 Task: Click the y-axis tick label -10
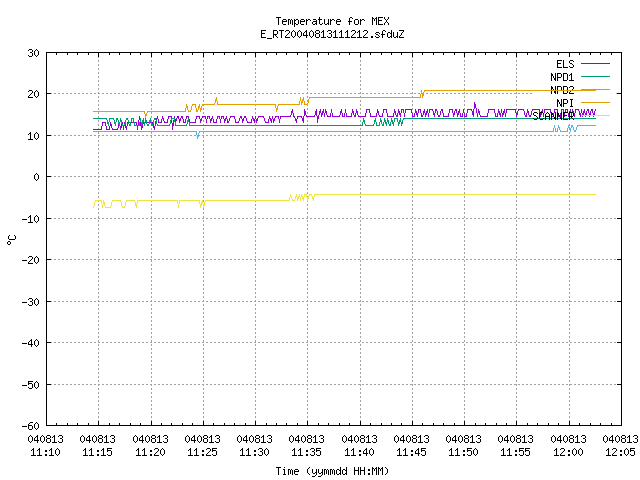31,219
